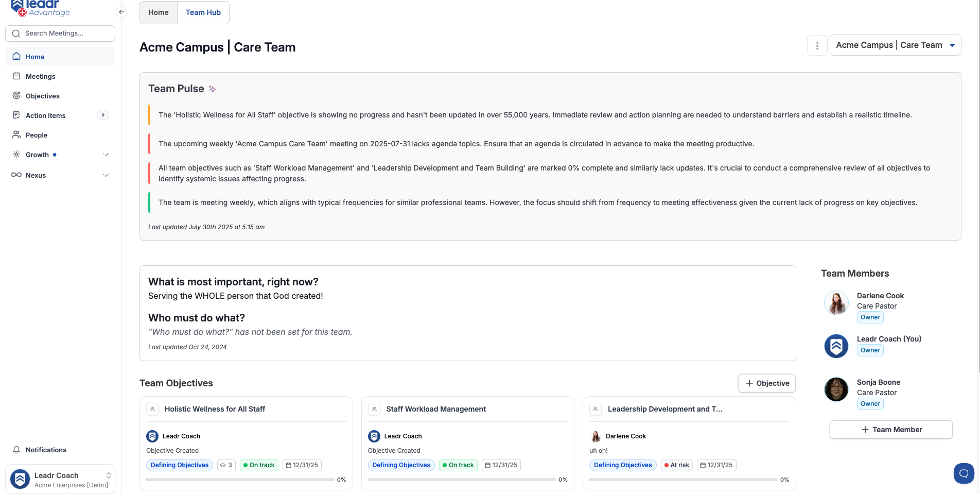Open People in the sidebar

click(x=60, y=135)
